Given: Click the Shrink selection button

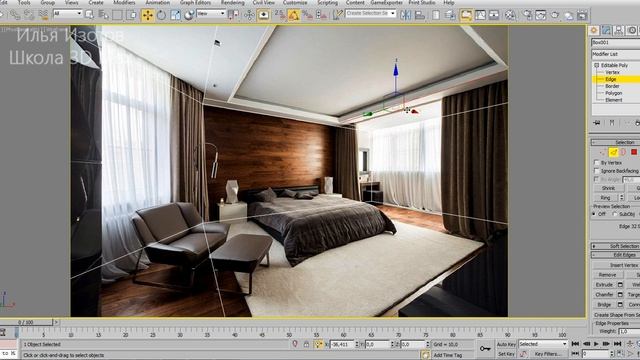Looking at the screenshot, I should [x=608, y=188].
